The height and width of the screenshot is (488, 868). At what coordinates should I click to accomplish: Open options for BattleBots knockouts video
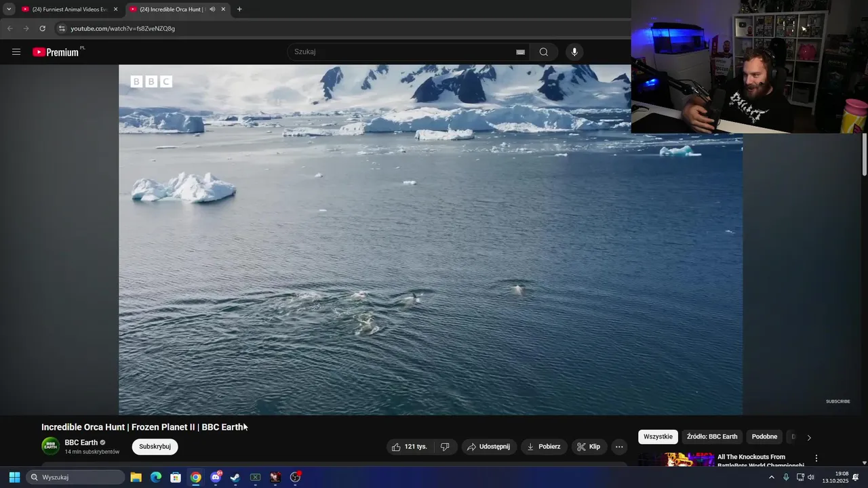coord(816,458)
